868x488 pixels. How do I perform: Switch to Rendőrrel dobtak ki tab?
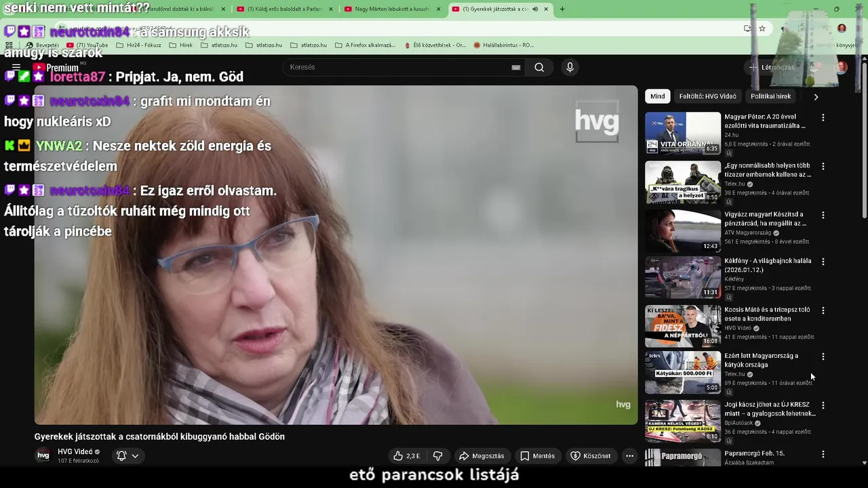tap(180, 9)
